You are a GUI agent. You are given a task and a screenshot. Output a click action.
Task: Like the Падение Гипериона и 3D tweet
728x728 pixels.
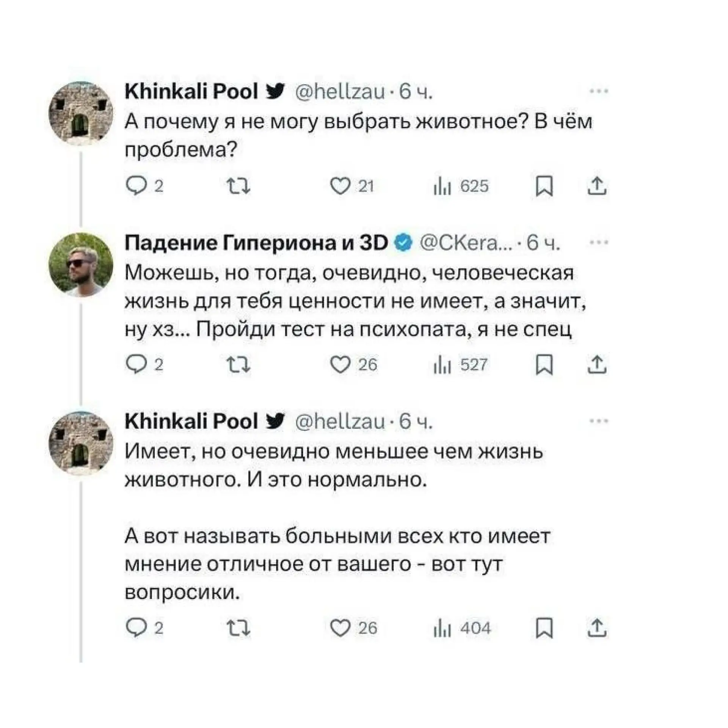(x=340, y=365)
